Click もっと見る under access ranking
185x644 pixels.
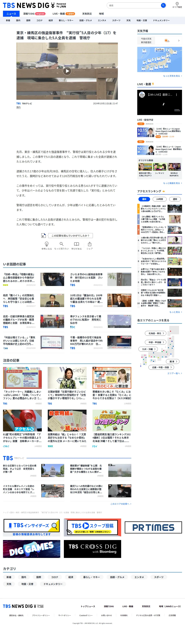pyautogui.click(x=175, y=312)
